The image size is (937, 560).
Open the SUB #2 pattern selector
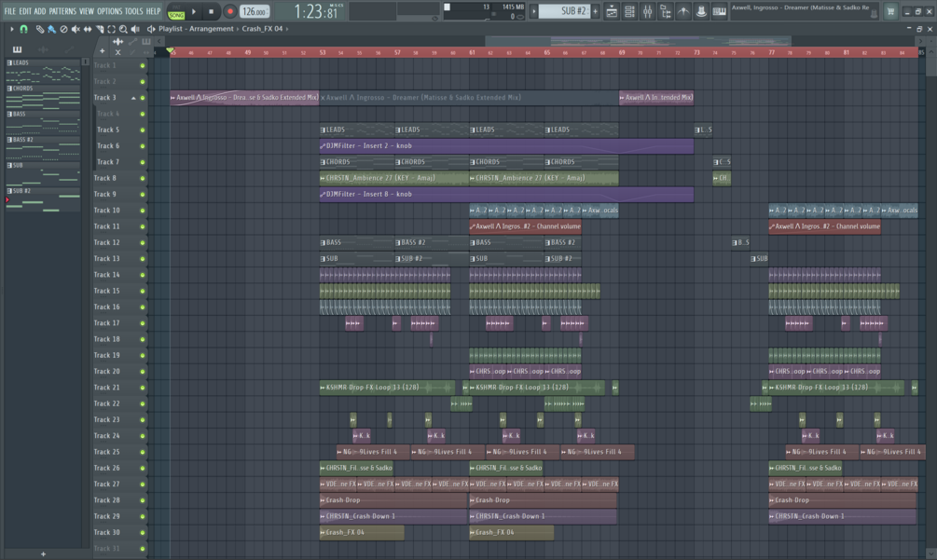click(564, 11)
